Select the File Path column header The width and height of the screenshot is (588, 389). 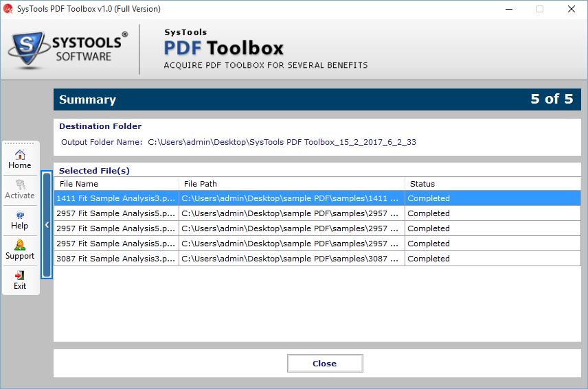(x=292, y=184)
